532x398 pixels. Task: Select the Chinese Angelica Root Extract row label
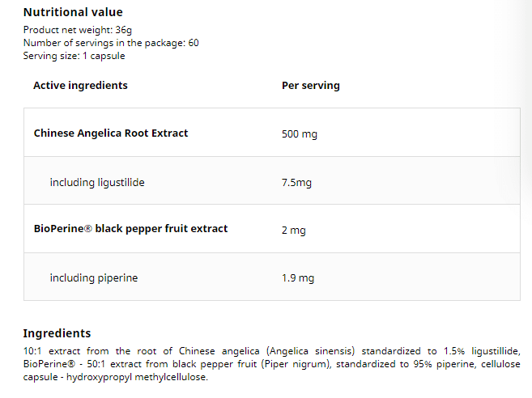coord(111,133)
